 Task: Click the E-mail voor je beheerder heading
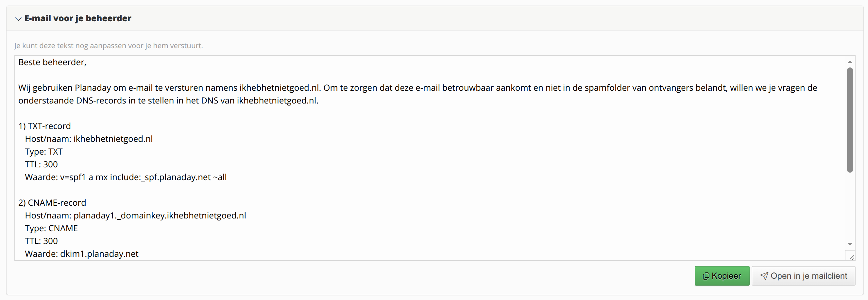tap(78, 18)
